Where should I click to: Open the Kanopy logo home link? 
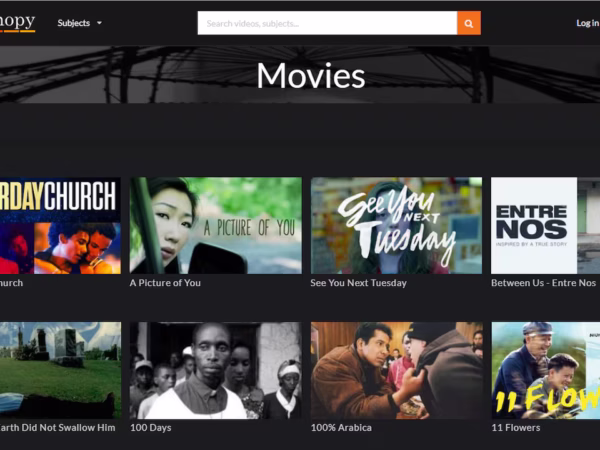(17, 23)
